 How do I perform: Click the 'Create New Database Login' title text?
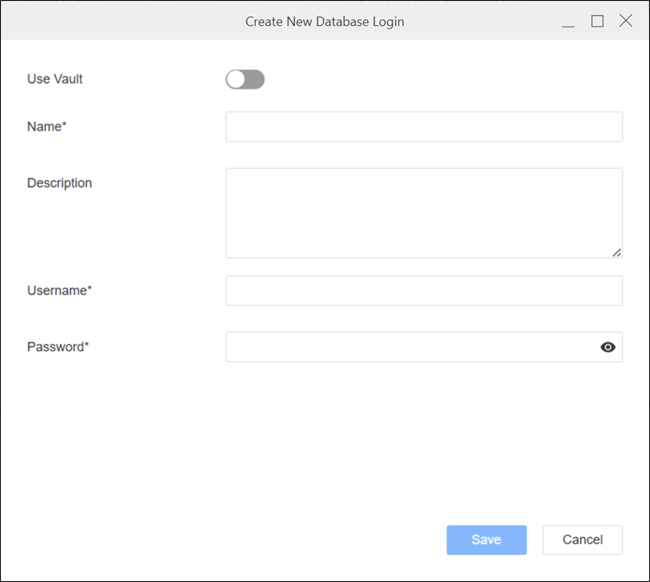(x=325, y=21)
